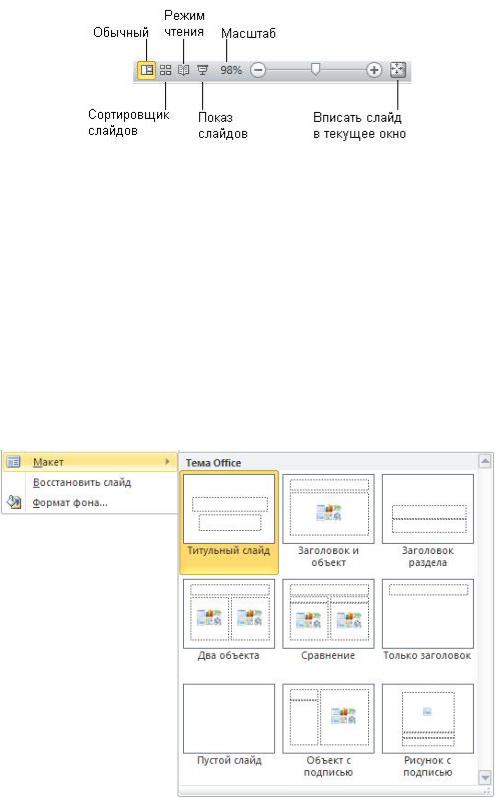Viewport: 495px width, 798px height.
Task: Click the Макет layout icon
Action: coord(13,462)
